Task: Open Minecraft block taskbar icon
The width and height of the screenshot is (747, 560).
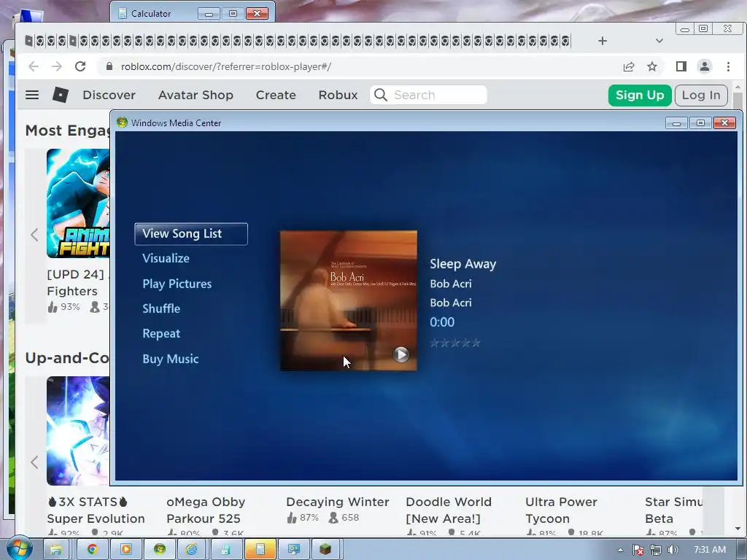Action: pos(325,550)
